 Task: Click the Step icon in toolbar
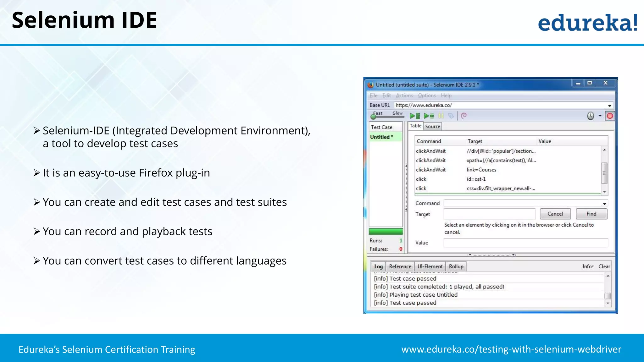coord(451,116)
